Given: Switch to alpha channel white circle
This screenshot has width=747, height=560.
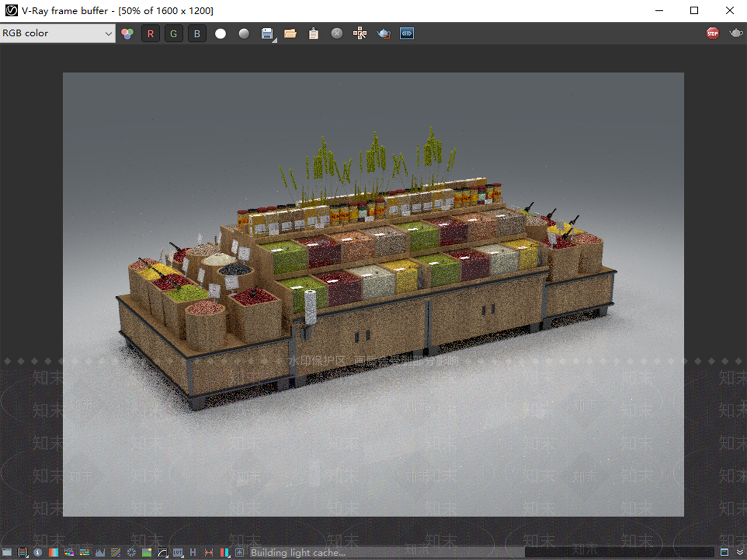Looking at the screenshot, I should pos(220,34).
